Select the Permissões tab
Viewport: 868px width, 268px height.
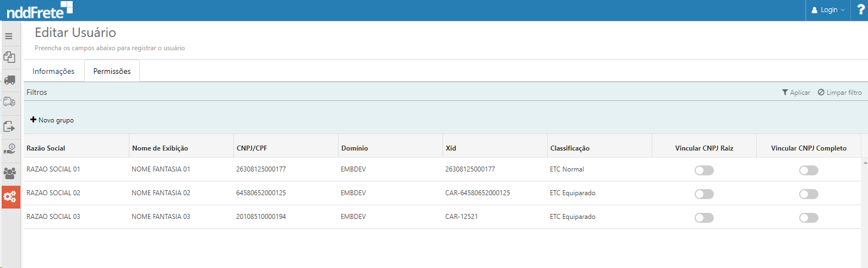tap(112, 71)
